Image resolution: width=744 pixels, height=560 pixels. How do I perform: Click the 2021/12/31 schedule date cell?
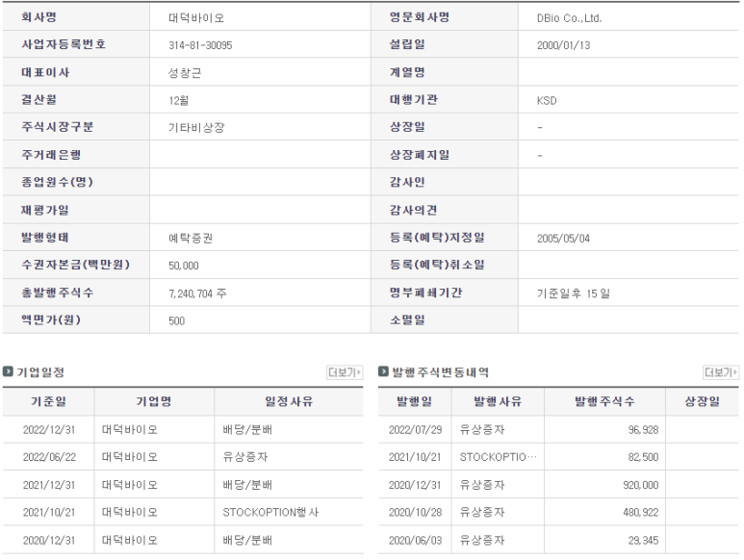pos(49,485)
